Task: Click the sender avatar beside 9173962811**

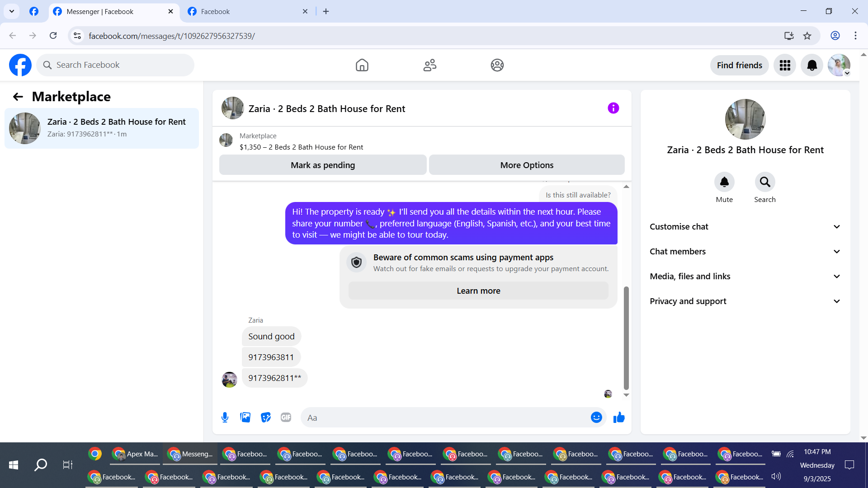Action: pos(229,380)
